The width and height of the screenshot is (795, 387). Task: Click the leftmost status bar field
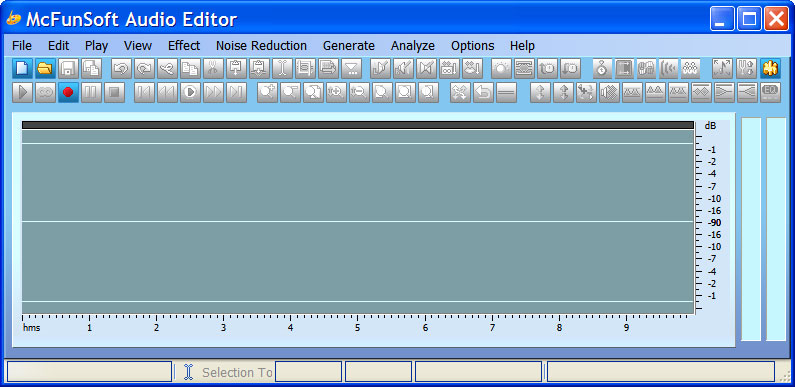pyautogui.click(x=89, y=372)
